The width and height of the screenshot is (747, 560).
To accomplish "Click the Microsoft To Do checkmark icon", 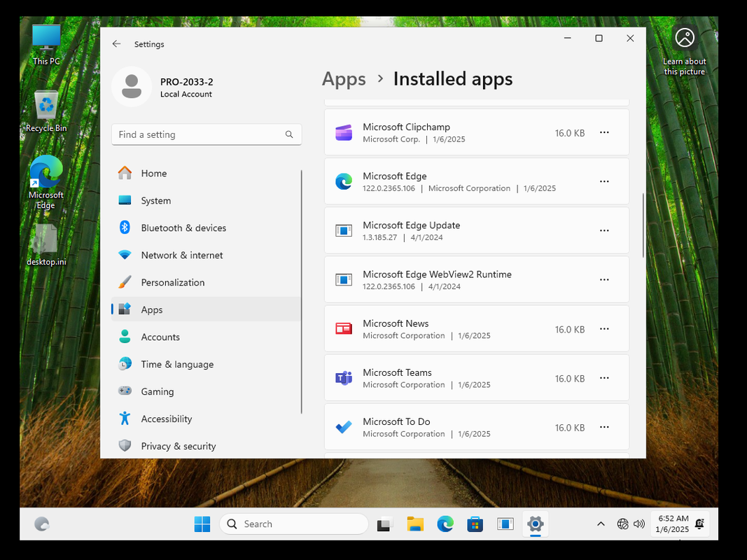I will click(x=344, y=427).
